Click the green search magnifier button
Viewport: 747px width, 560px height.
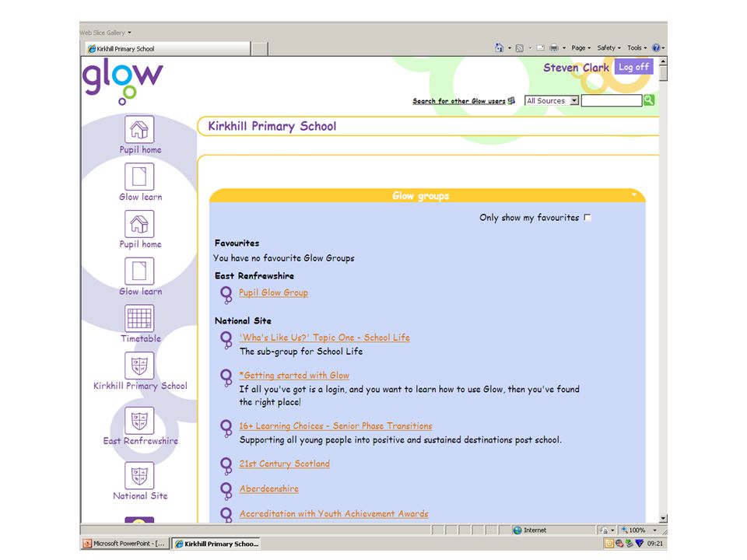point(648,100)
